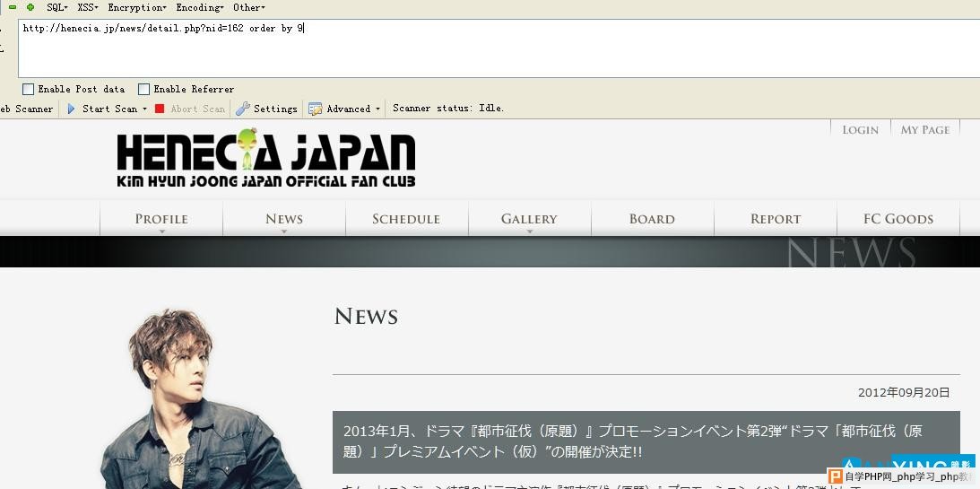This screenshot has width=980, height=489.
Task: Click the Scanner status: Idle text
Action: pos(448,109)
